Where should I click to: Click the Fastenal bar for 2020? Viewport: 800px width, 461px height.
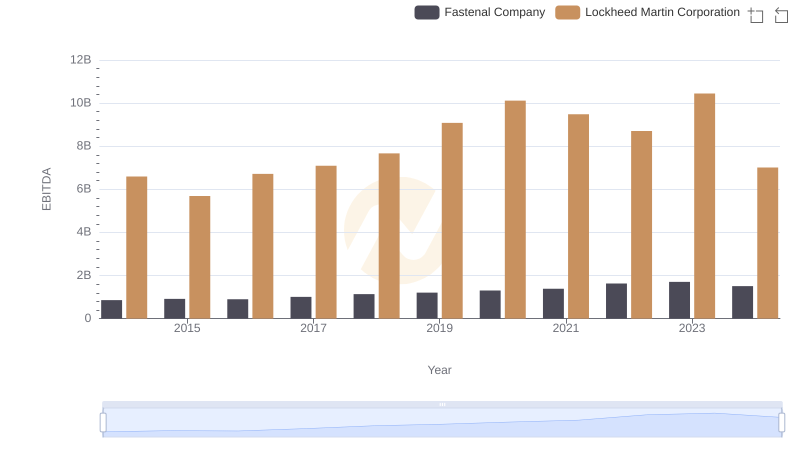(490, 304)
